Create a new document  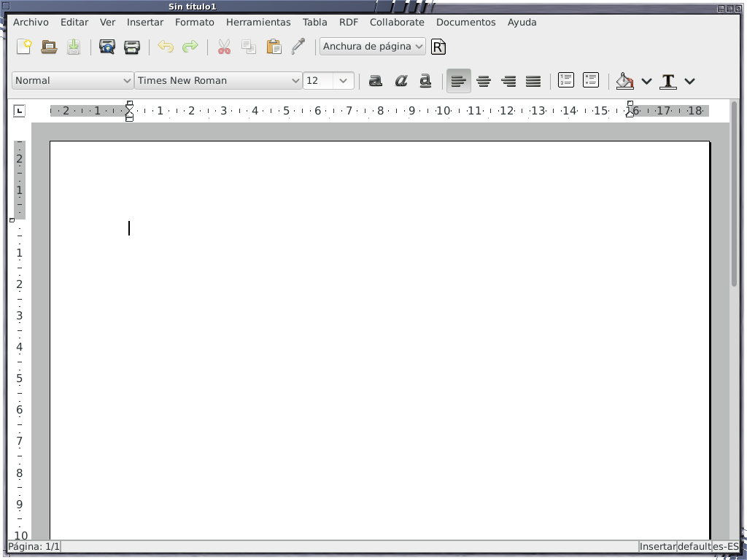(24, 47)
